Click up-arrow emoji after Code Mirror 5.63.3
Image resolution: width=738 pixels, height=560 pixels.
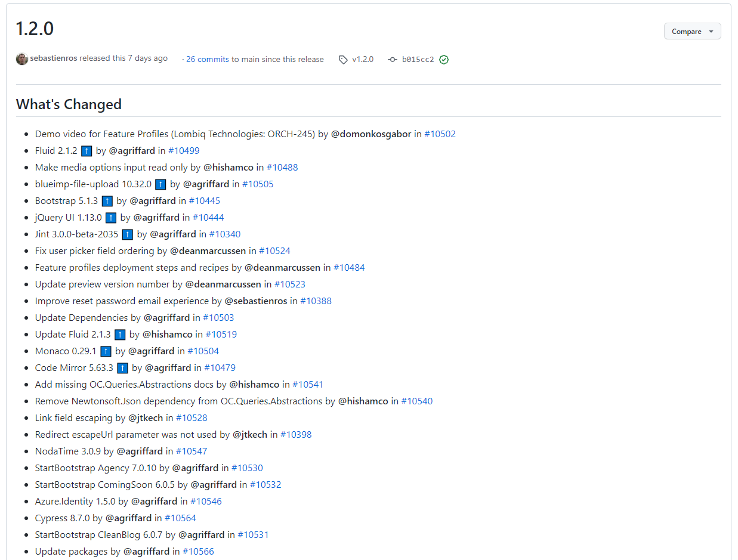(122, 368)
